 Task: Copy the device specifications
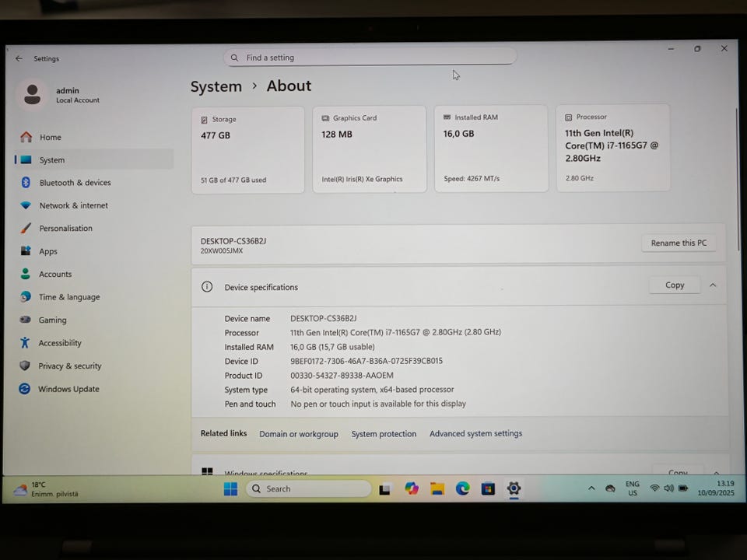click(675, 285)
